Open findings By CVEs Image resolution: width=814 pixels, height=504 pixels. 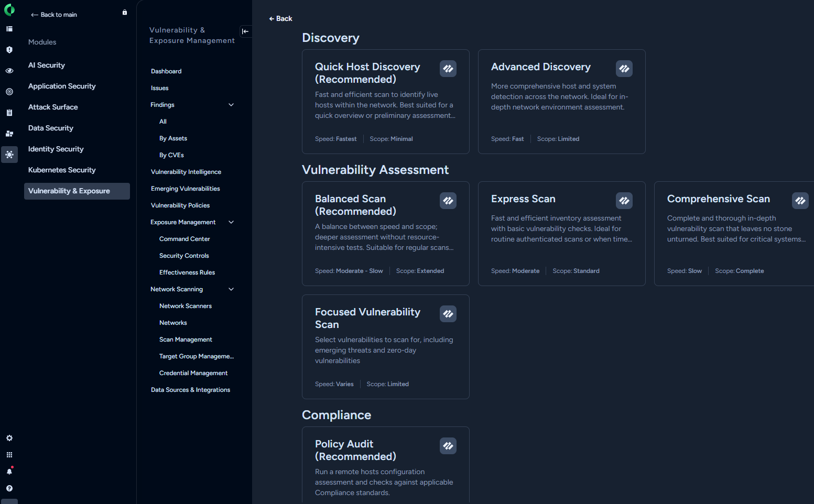coord(171,155)
